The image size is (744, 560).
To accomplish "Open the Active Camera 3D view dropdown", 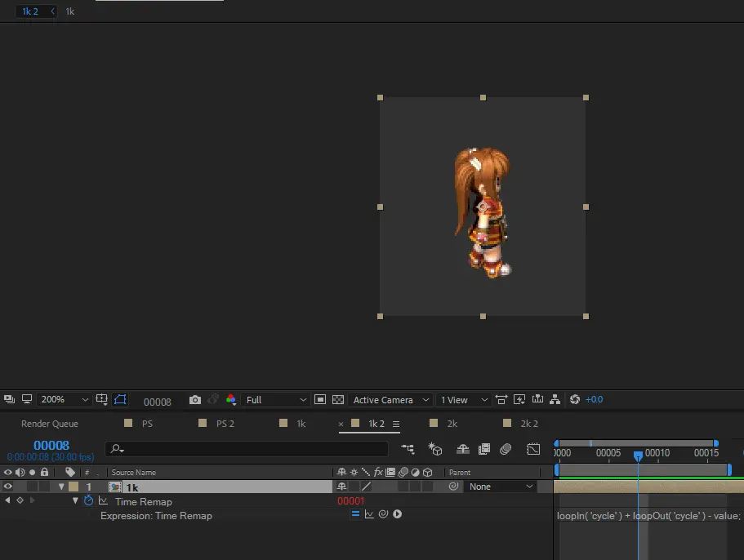I will click(x=390, y=400).
